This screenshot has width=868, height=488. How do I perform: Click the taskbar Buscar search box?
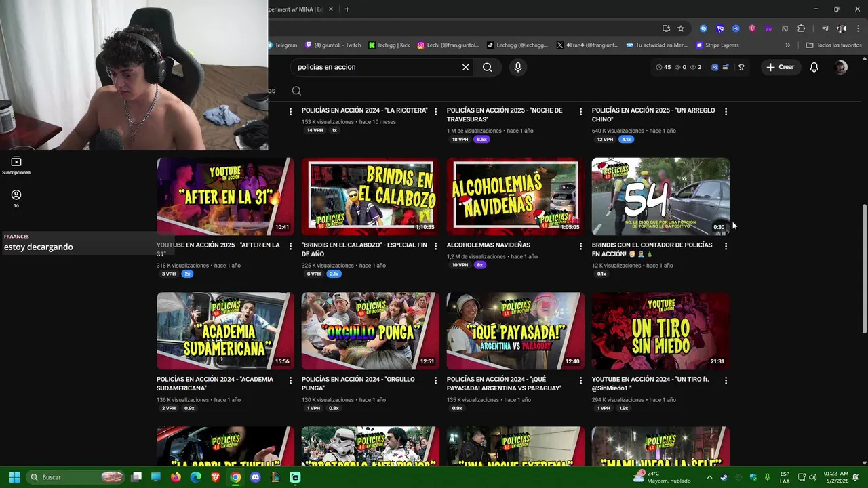coord(77,477)
